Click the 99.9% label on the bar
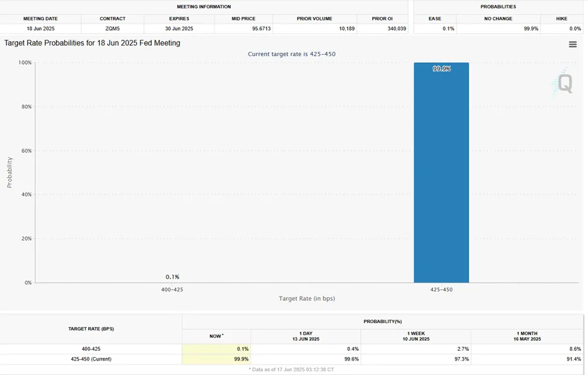 pyautogui.click(x=441, y=69)
